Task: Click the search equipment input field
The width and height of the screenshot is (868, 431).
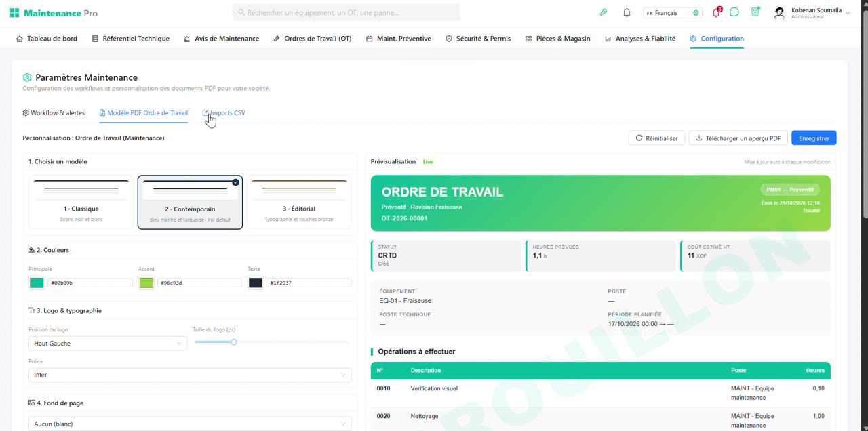Action: coord(347,13)
